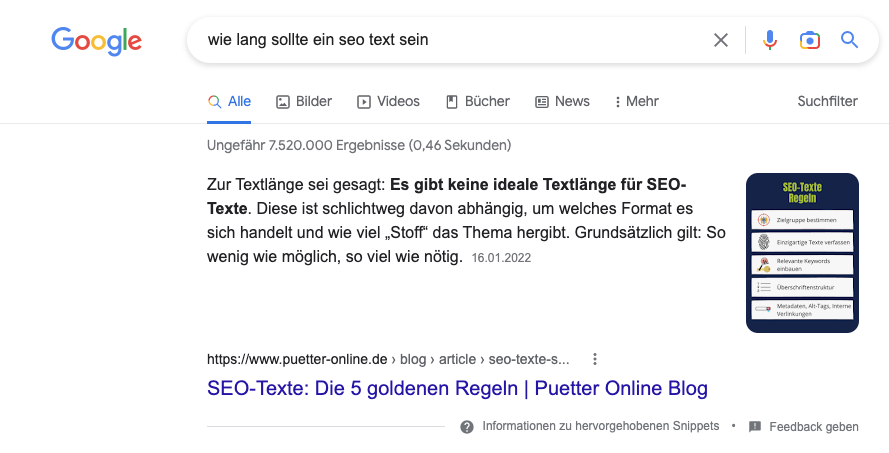
Task: Click the Google logo
Action: (x=96, y=41)
